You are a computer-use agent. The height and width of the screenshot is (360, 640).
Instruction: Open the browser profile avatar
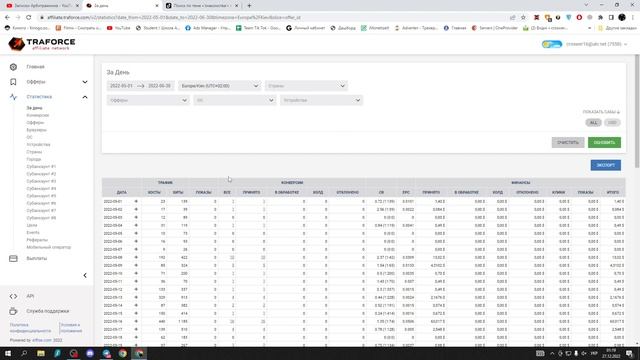point(622,18)
